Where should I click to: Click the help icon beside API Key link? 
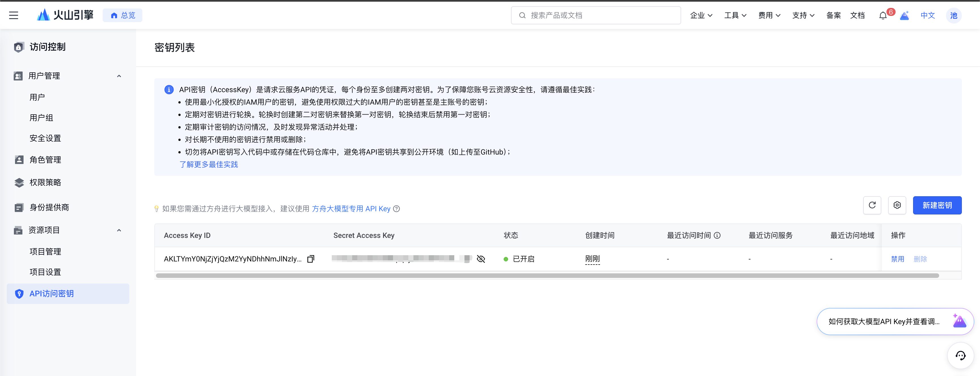tap(396, 208)
